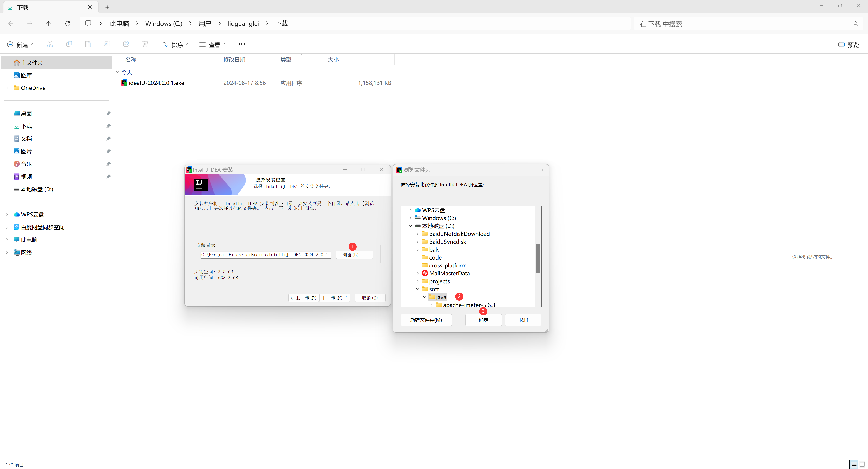Expand the Windows (C:) tree node
Screen dimensions: 868x469
point(410,218)
